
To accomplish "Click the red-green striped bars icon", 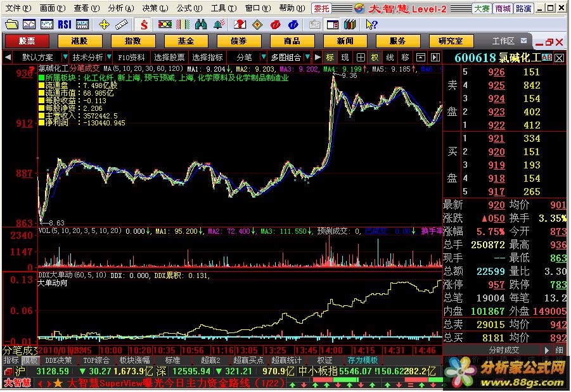I will (183, 25).
